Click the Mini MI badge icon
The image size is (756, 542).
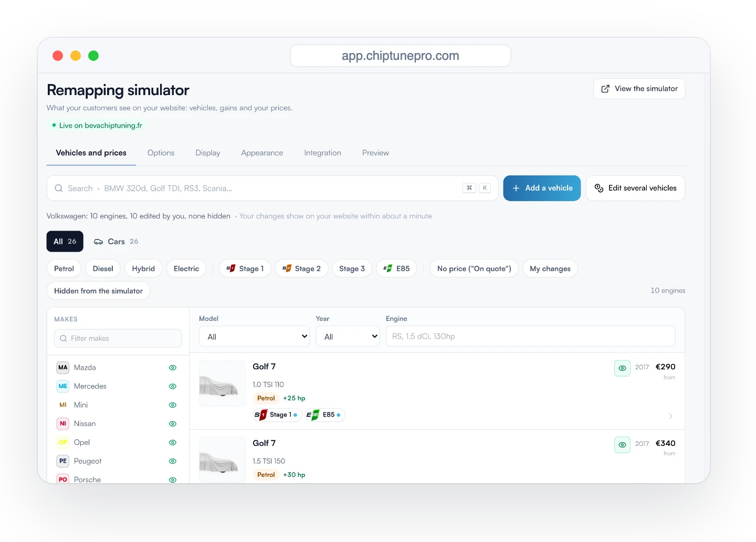pos(63,405)
